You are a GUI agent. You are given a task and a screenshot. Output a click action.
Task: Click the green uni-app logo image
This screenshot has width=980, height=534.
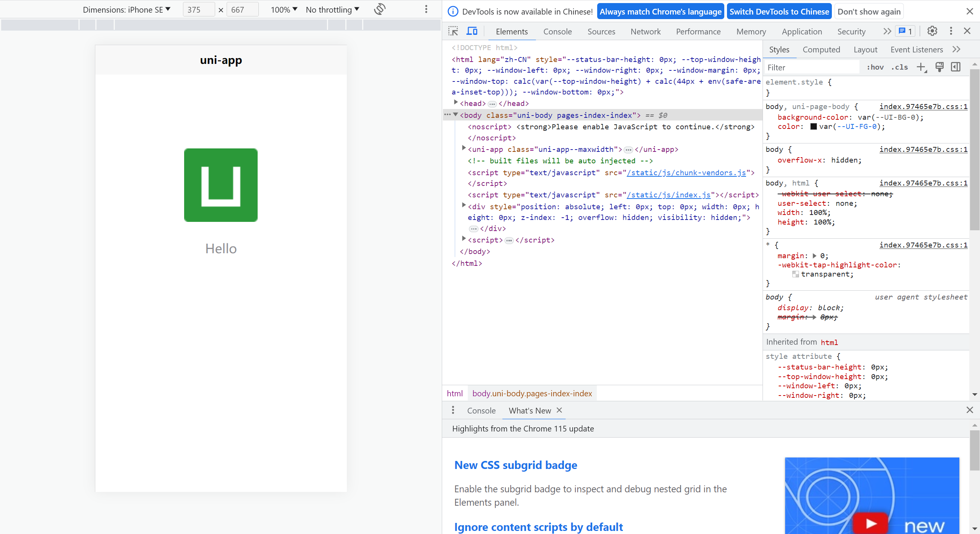221,185
